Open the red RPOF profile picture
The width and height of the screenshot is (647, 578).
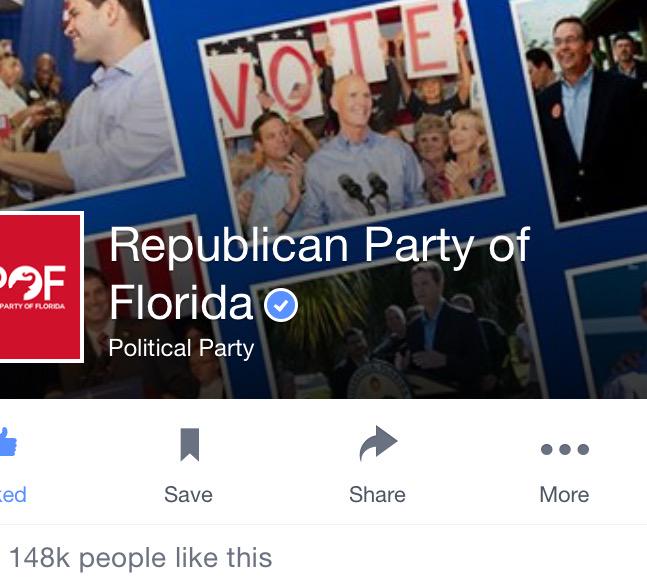(x=41, y=287)
